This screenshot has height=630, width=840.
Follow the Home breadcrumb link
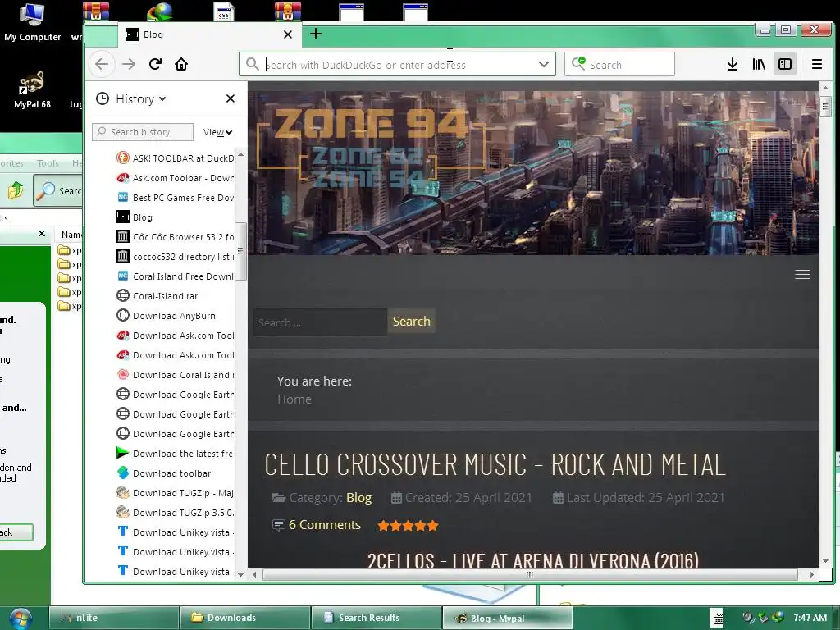pos(294,399)
